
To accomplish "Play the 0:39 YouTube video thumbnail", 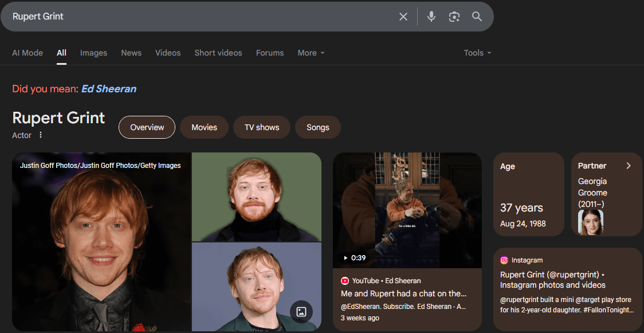I will (407, 210).
